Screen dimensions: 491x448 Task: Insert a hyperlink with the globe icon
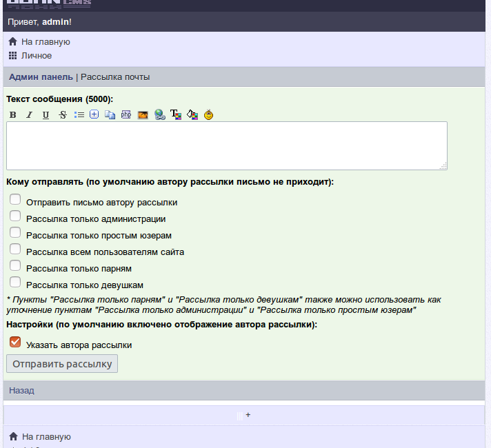click(159, 115)
